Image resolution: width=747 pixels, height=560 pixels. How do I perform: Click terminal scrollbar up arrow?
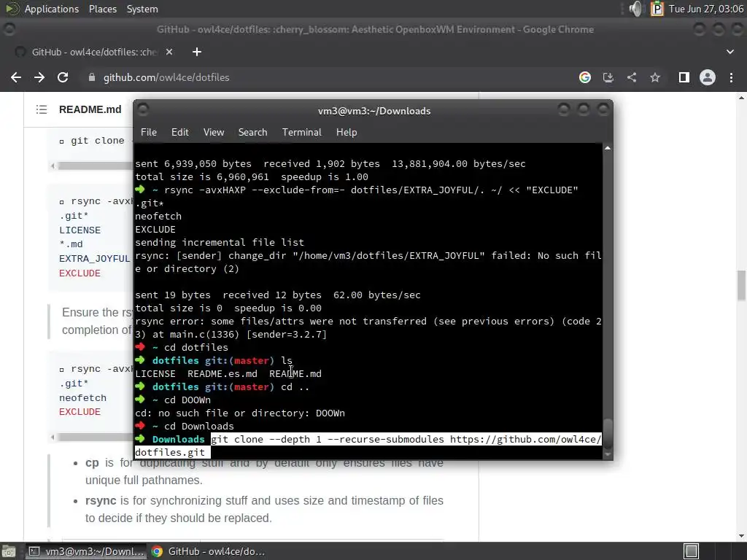608,148
